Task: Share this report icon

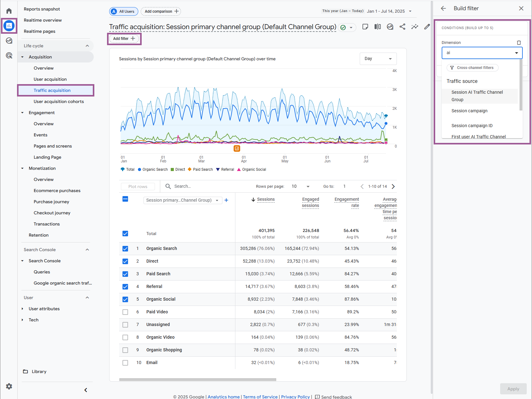Action: click(402, 27)
